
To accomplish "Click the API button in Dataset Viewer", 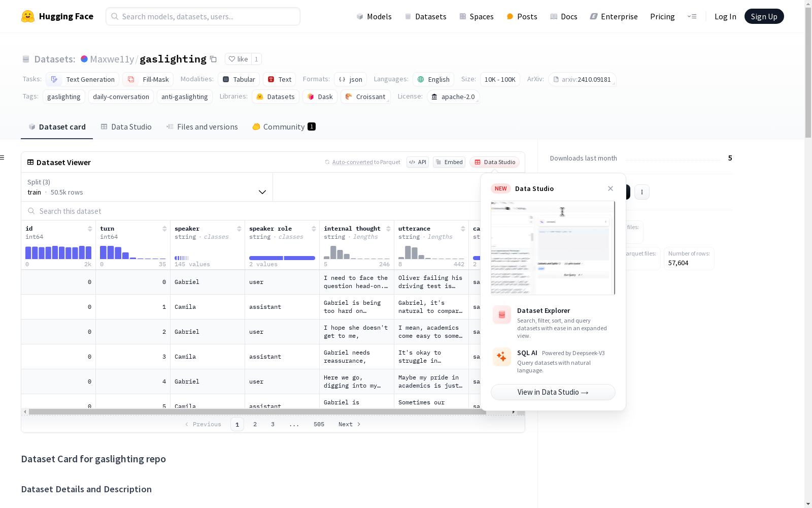I will point(418,162).
